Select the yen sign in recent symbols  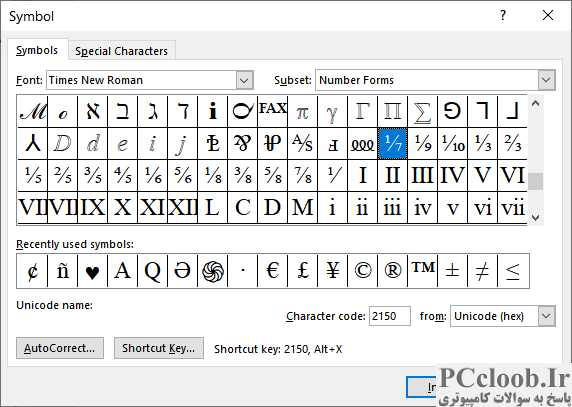point(333,271)
